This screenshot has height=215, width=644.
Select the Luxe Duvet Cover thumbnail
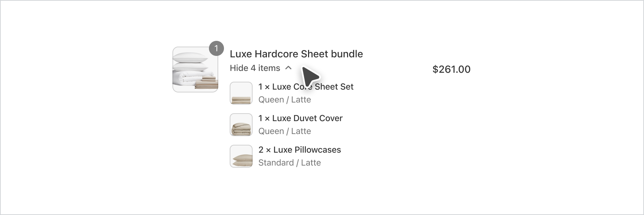coord(241,125)
